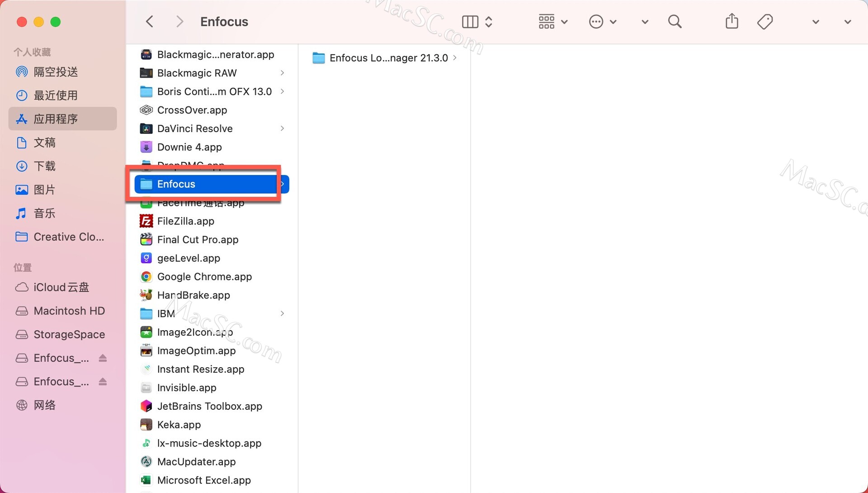This screenshot has height=493, width=868.
Task: Select Blackmagic...nerator.app
Action: tap(212, 54)
